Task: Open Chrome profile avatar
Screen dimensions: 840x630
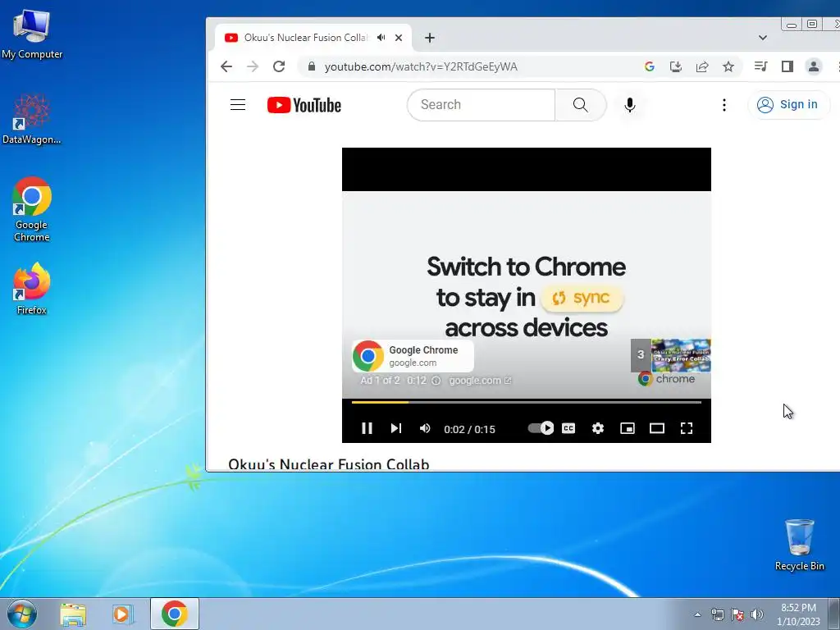Action: 813,66
